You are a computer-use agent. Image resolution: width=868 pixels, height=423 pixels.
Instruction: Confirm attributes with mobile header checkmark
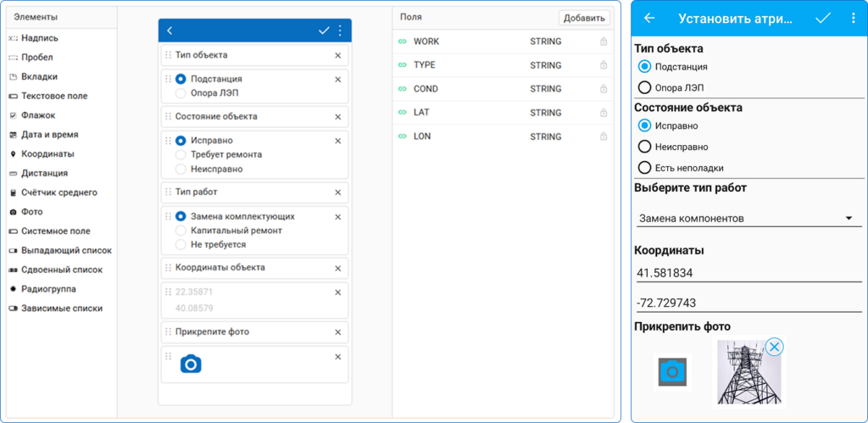822,18
